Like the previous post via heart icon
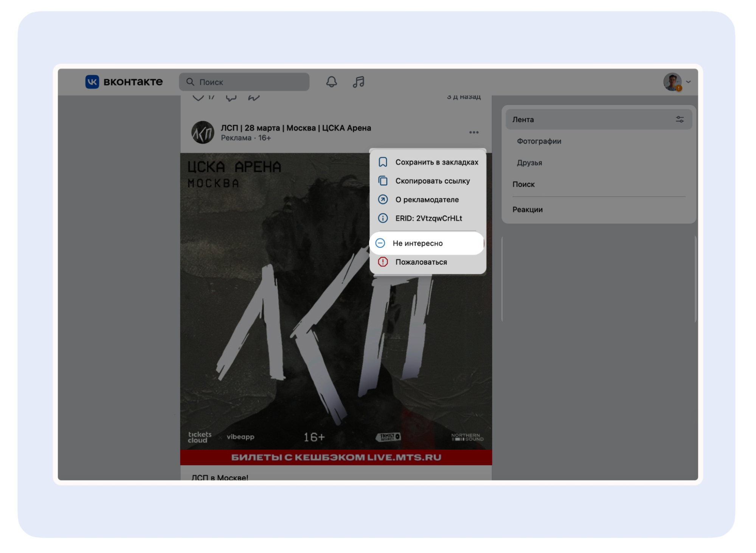 tap(198, 98)
